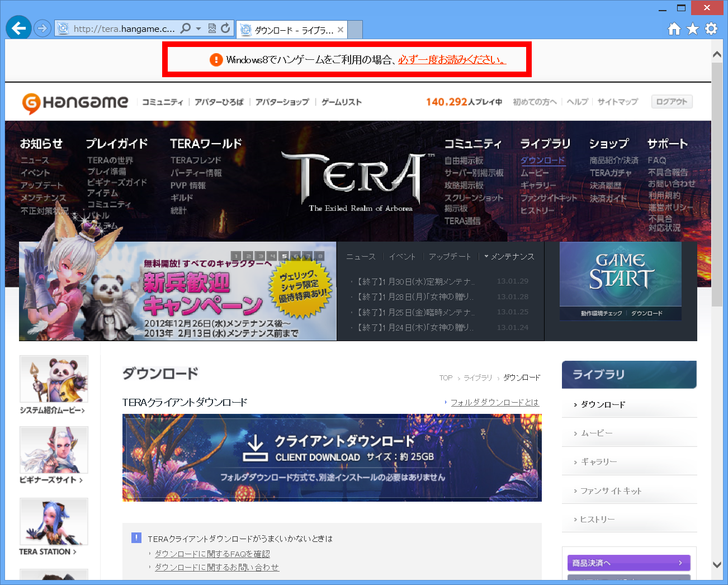Open a new blank tab

tap(355, 30)
